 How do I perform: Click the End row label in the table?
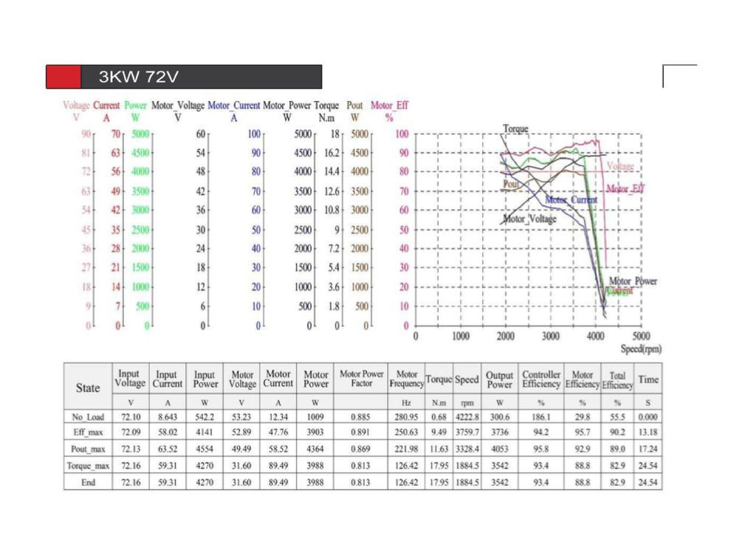click(x=88, y=483)
